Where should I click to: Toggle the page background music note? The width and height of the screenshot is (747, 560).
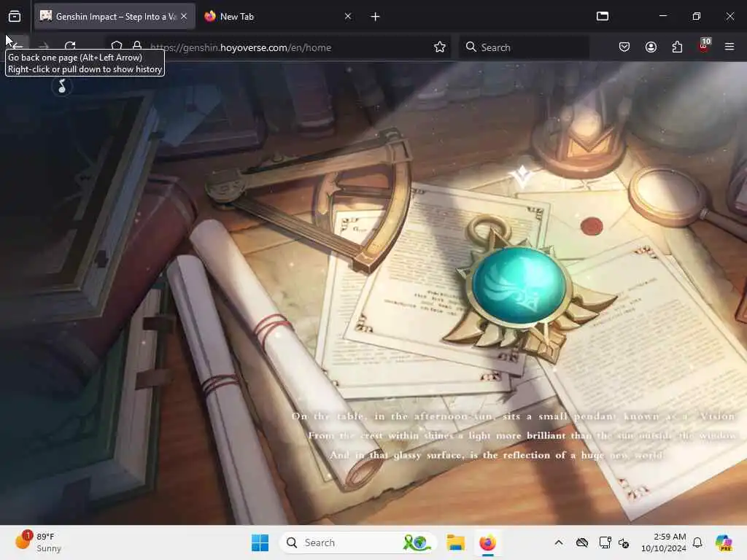coord(62,87)
